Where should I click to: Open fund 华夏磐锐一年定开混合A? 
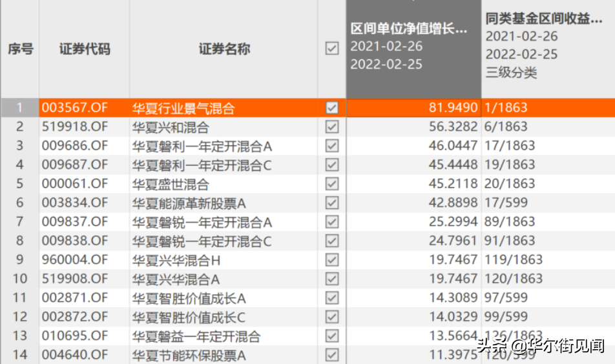click(x=202, y=222)
